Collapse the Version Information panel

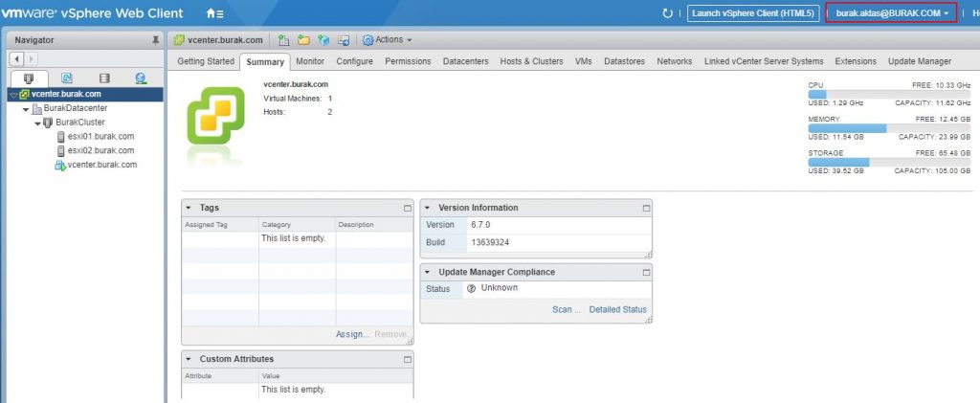click(427, 208)
